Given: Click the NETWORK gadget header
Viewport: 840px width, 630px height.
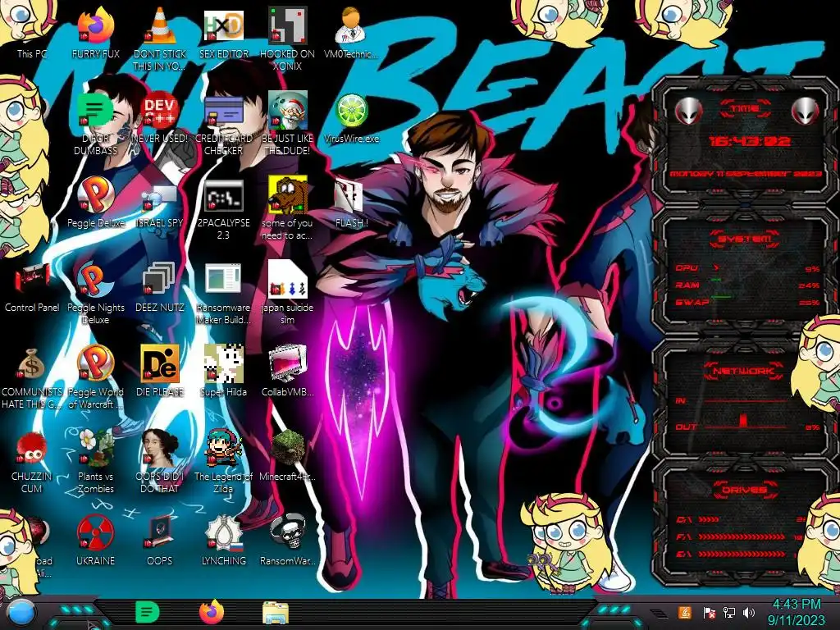Looking at the screenshot, I should pyautogui.click(x=744, y=371).
